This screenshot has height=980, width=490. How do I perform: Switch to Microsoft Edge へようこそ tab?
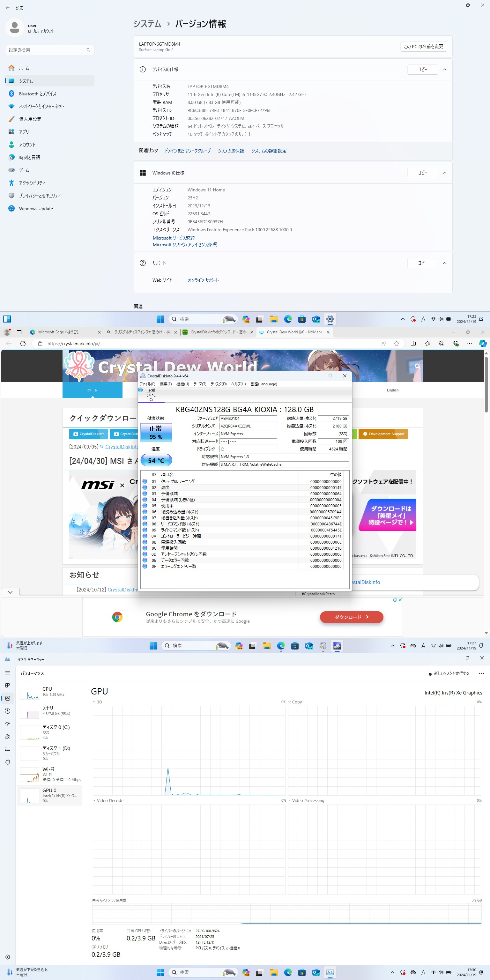pos(65,332)
